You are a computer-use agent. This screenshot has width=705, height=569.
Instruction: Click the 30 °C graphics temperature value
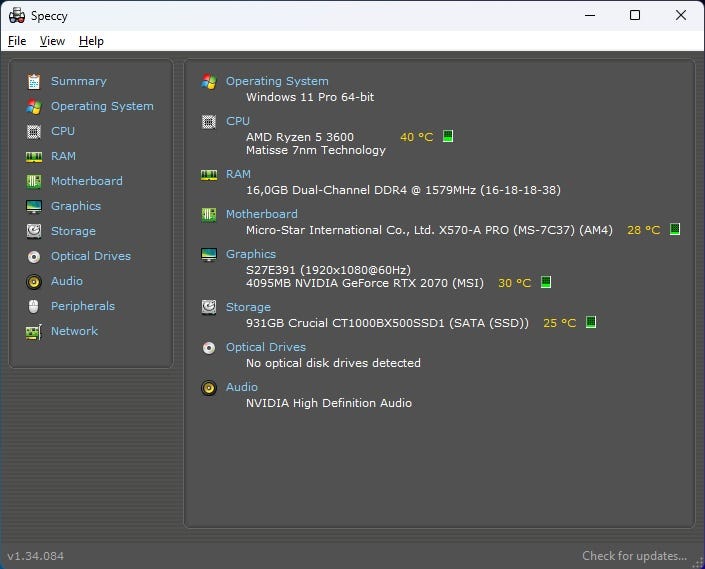click(515, 283)
